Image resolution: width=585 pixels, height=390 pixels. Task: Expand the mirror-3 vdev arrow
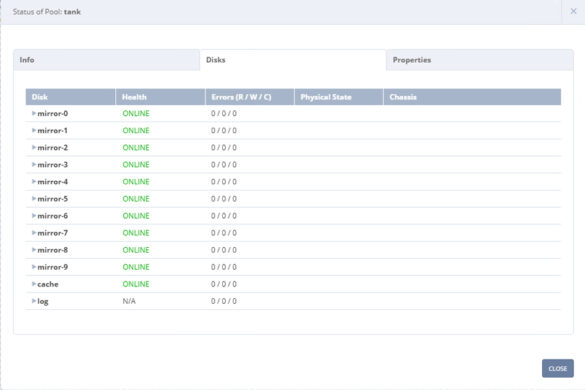34,165
